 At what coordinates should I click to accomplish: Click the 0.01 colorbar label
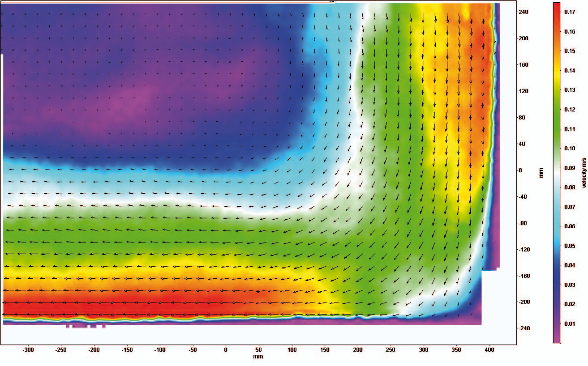click(x=569, y=323)
